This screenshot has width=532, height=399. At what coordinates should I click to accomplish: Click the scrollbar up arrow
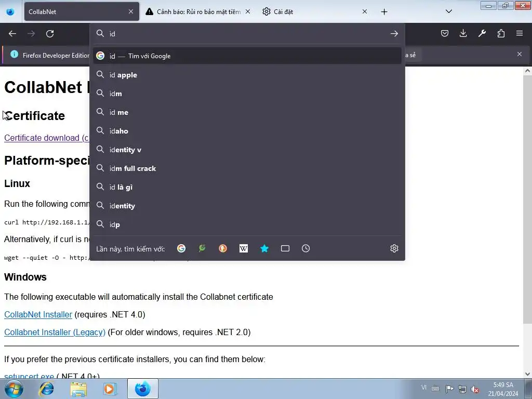[x=527, y=71]
